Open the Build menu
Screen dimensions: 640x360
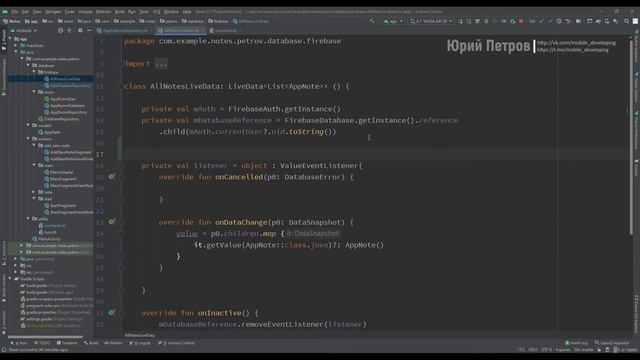(120, 12)
